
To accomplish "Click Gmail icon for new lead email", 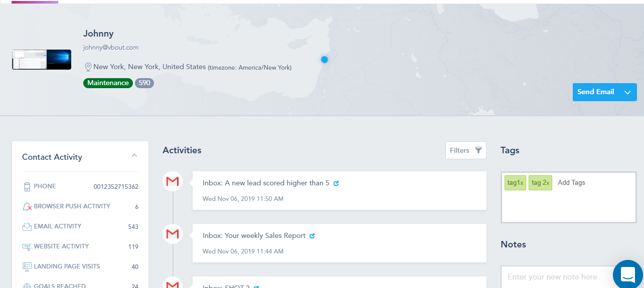I will [x=173, y=181].
